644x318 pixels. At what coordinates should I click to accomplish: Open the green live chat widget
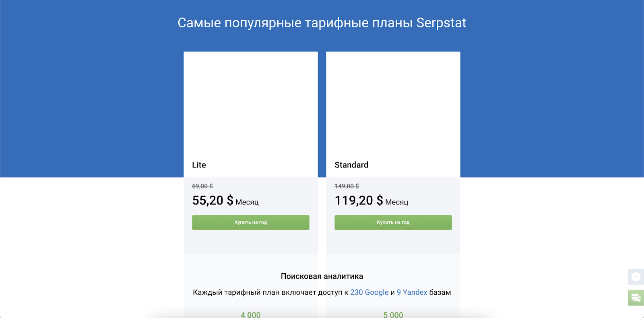[x=636, y=298]
